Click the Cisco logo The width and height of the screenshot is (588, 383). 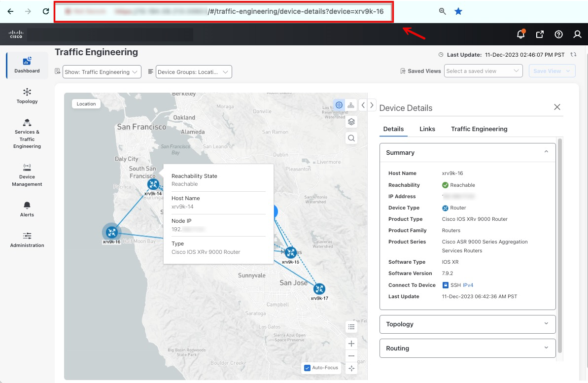tap(16, 34)
